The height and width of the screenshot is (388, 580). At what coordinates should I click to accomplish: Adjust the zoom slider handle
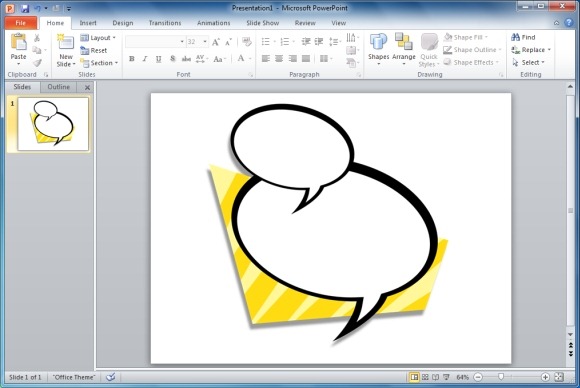(501, 377)
